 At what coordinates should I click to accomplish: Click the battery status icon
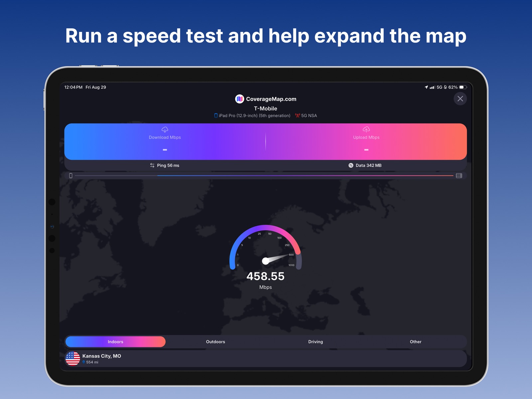(463, 87)
